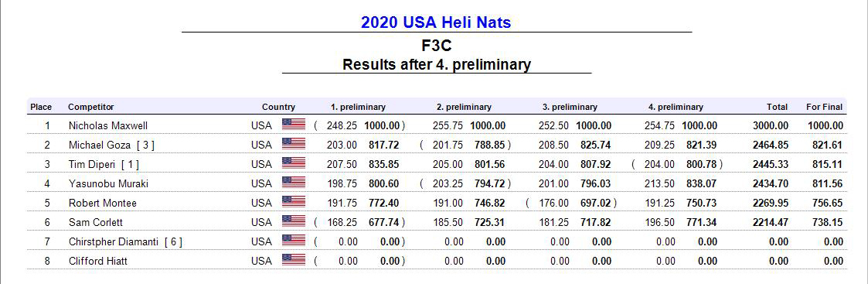
Task: Click the flag in Chirstpher Diamanti's row
Action: (x=294, y=241)
